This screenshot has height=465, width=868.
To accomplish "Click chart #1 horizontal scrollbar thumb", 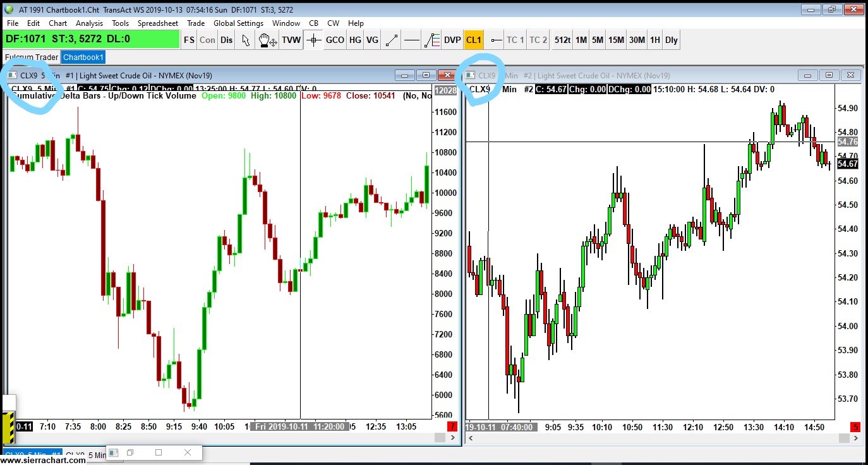I will [x=440, y=437].
